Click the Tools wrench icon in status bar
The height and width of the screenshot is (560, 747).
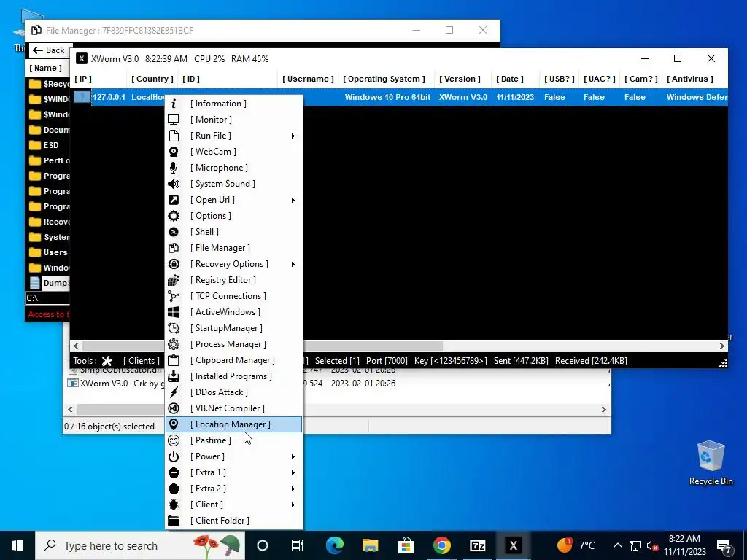(x=107, y=361)
